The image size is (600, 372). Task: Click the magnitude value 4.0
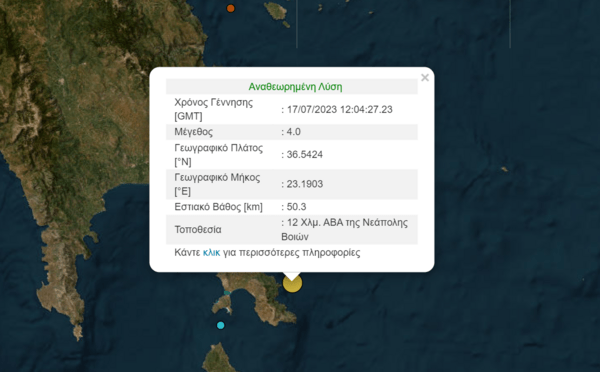(293, 132)
